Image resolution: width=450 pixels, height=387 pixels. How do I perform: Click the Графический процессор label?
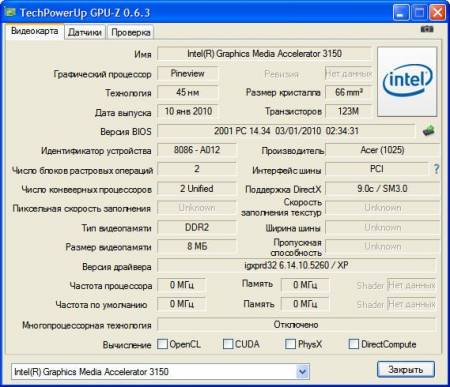pos(102,74)
